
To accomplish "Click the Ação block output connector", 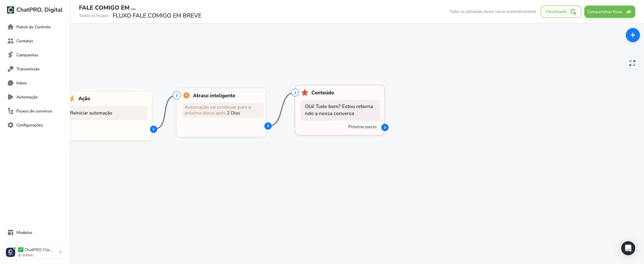I will coord(154,129).
